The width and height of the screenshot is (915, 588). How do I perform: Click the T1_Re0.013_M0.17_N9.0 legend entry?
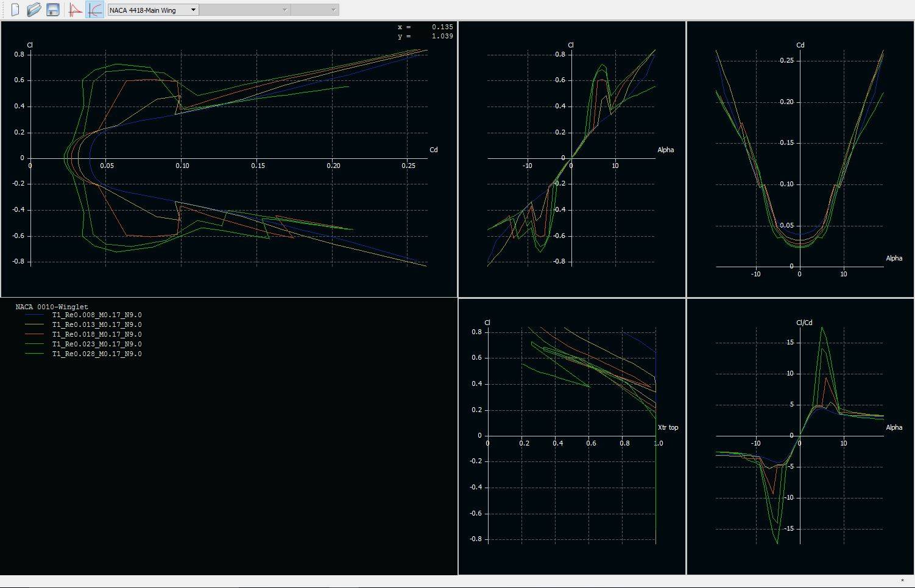point(97,325)
